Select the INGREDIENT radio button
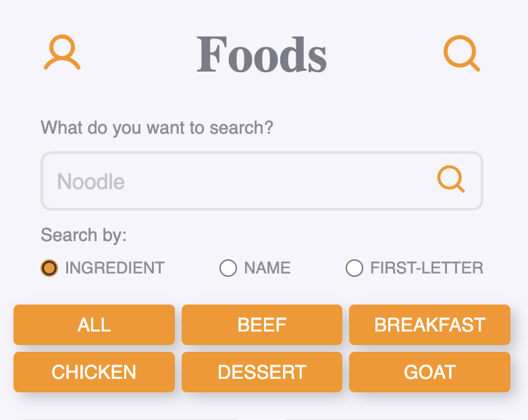Image resolution: width=528 pixels, height=420 pixels. [49, 268]
